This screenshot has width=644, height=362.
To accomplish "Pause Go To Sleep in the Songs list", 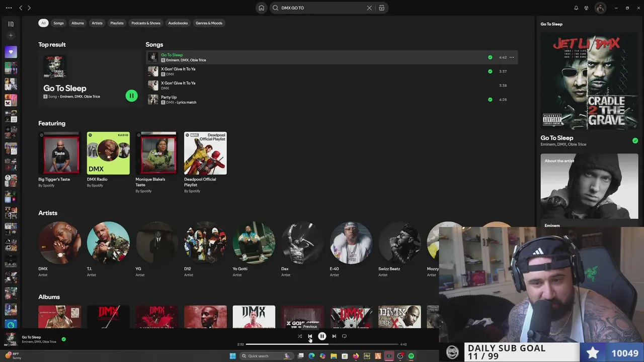I will [x=153, y=57].
